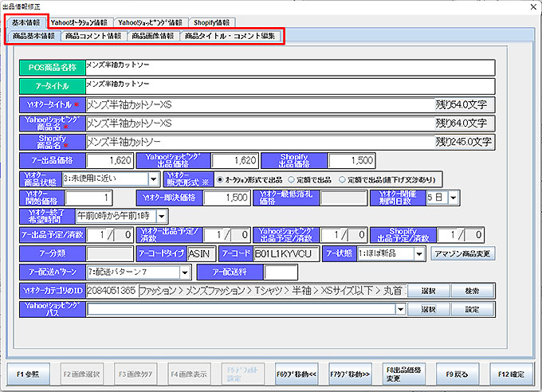The height and width of the screenshot is (392, 542).
Task: Open Y!オーク終了希望時間 dropdown
Action: [162, 216]
